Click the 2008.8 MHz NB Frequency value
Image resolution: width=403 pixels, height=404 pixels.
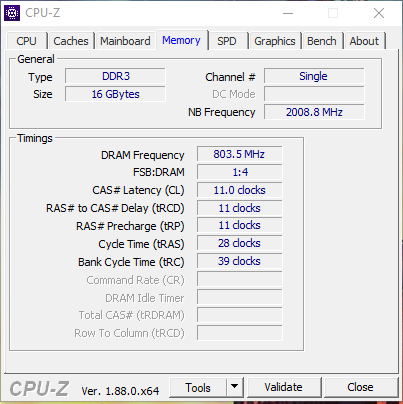tap(314, 112)
